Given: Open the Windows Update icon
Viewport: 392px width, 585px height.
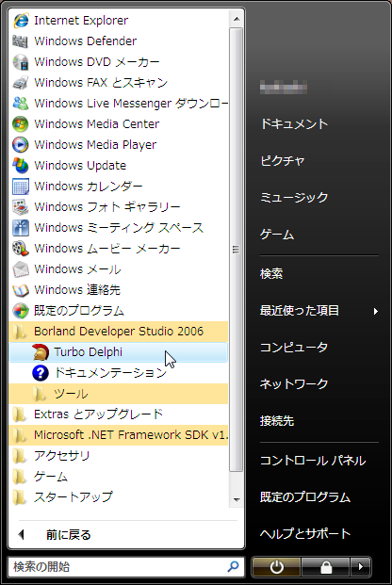Looking at the screenshot, I should pos(20,165).
